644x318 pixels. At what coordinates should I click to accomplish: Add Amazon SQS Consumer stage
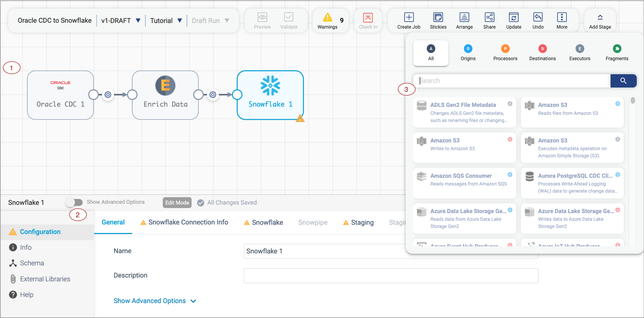(x=465, y=183)
